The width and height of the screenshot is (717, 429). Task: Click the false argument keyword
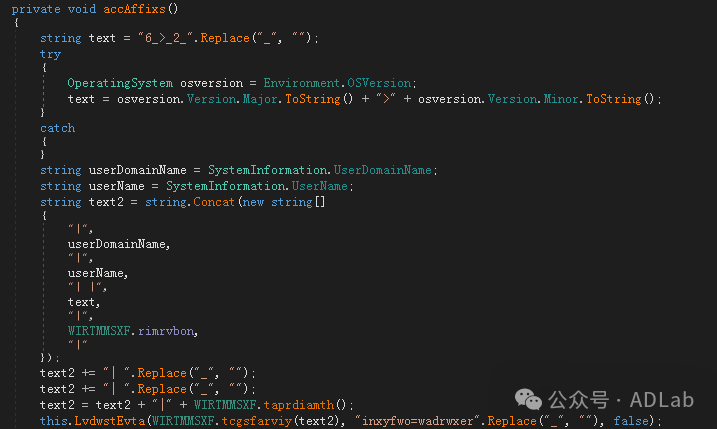coord(631,421)
